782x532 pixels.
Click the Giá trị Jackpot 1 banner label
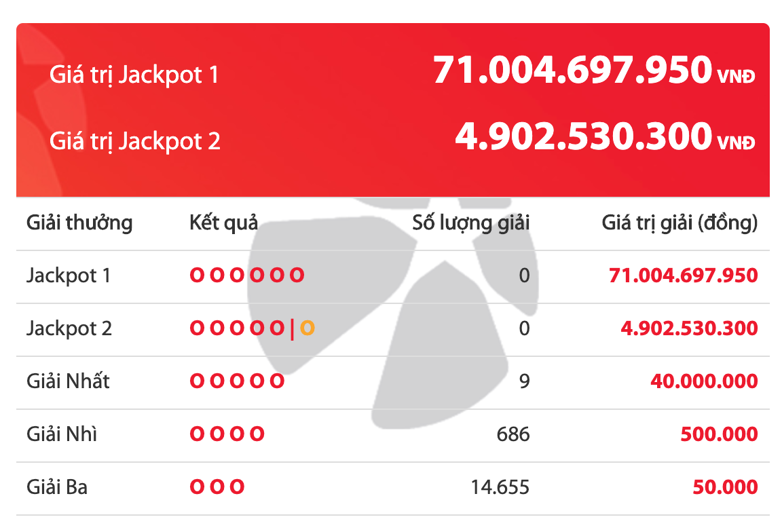coord(134,75)
